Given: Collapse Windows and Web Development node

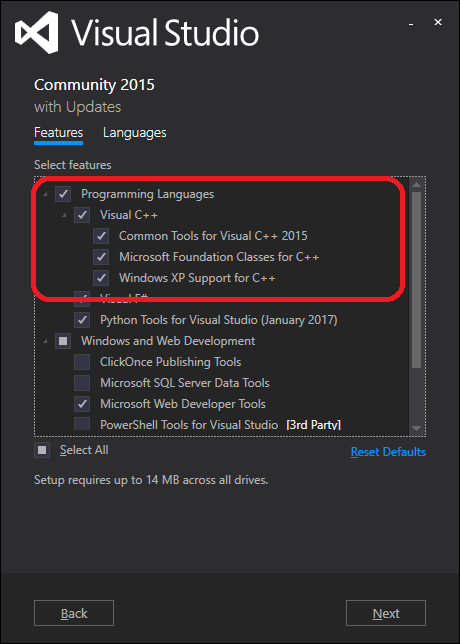Looking at the screenshot, I should 45,341.
